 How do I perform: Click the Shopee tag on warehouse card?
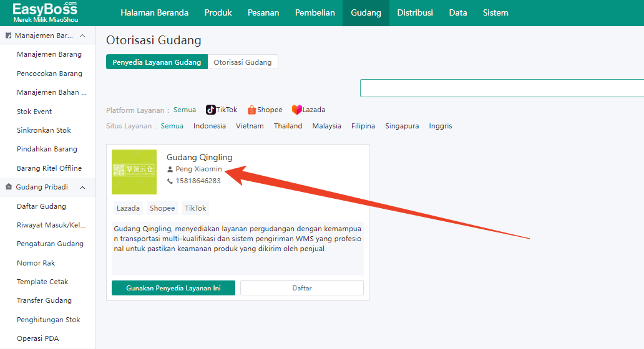point(162,208)
